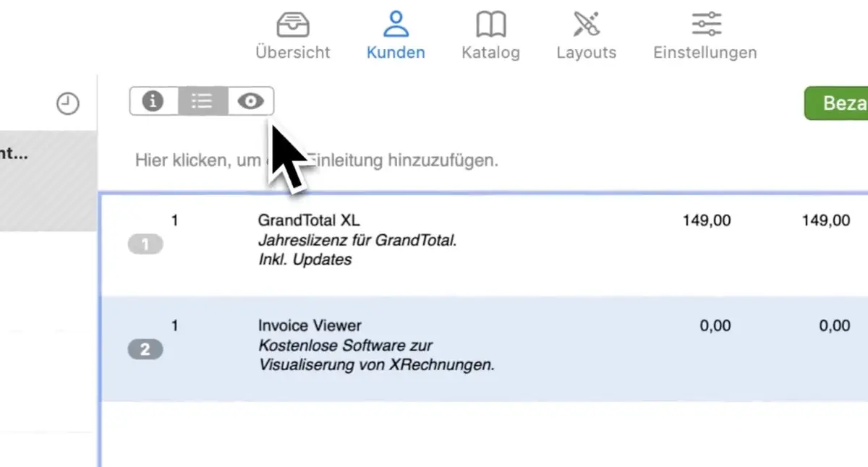This screenshot has width=868, height=467.
Task: Open the Einstellungen tab
Action: (x=705, y=36)
